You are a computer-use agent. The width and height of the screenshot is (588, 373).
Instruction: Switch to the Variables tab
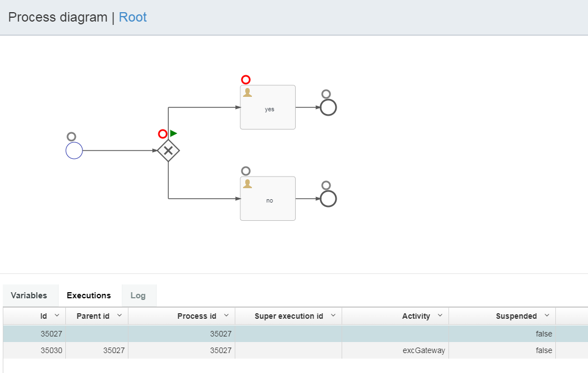coord(29,296)
